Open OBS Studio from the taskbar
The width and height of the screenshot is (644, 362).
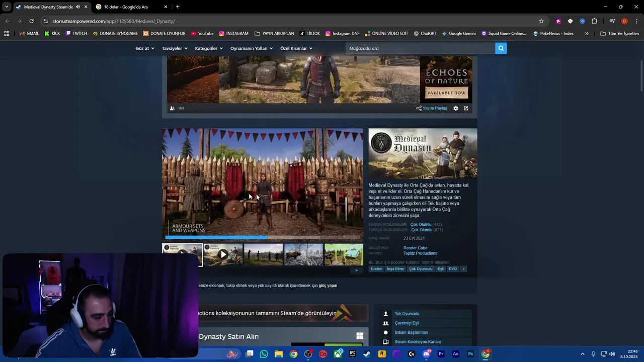308,354
